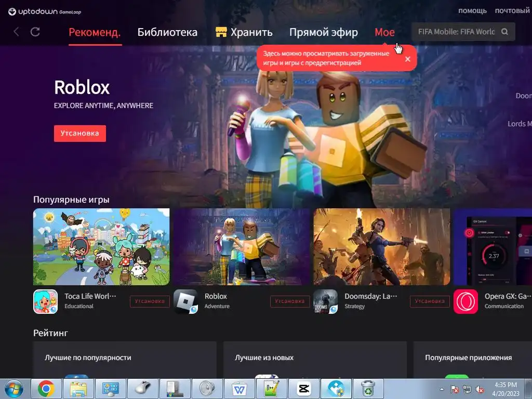Install Doomsday: Last Survivors
The height and width of the screenshot is (399, 532).
(430, 301)
